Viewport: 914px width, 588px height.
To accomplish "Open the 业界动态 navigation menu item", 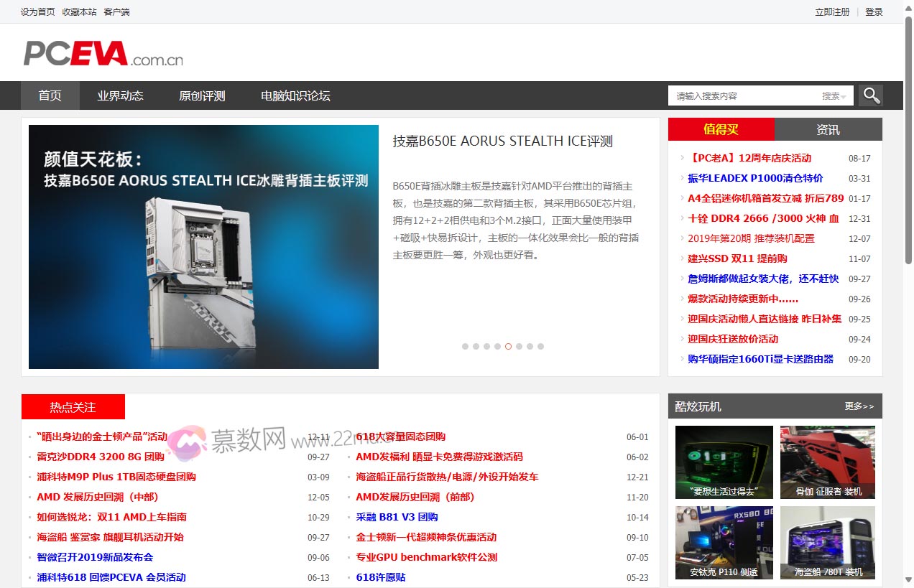I will click(x=120, y=95).
